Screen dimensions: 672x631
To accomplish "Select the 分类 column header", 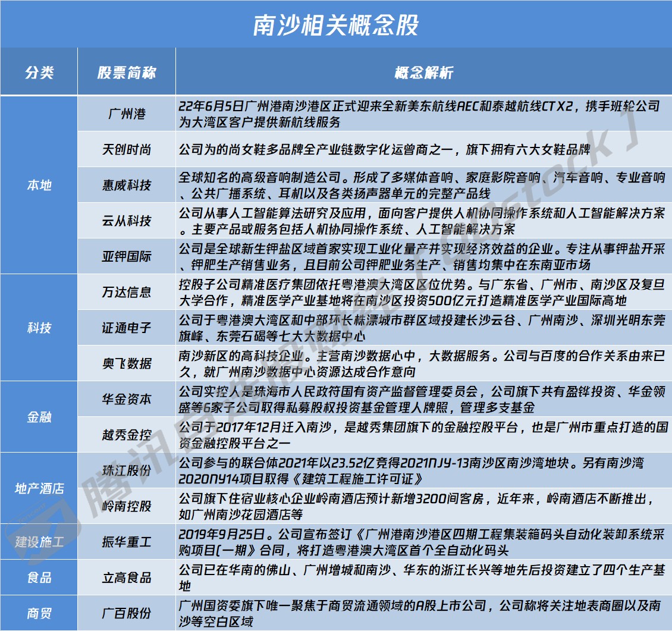I will [x=39, y=72].
